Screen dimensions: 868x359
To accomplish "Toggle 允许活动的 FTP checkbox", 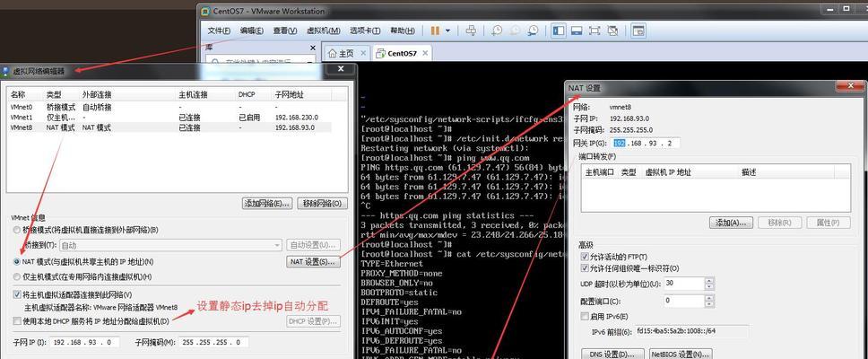I will coord(586,257).
